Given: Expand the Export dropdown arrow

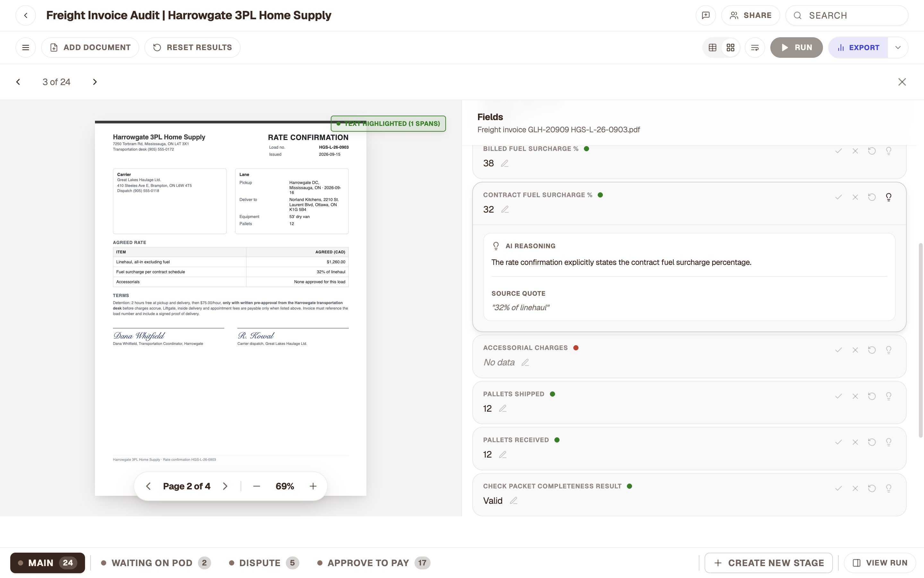Looking at the screenshot, I should click(x=898, y=48).
